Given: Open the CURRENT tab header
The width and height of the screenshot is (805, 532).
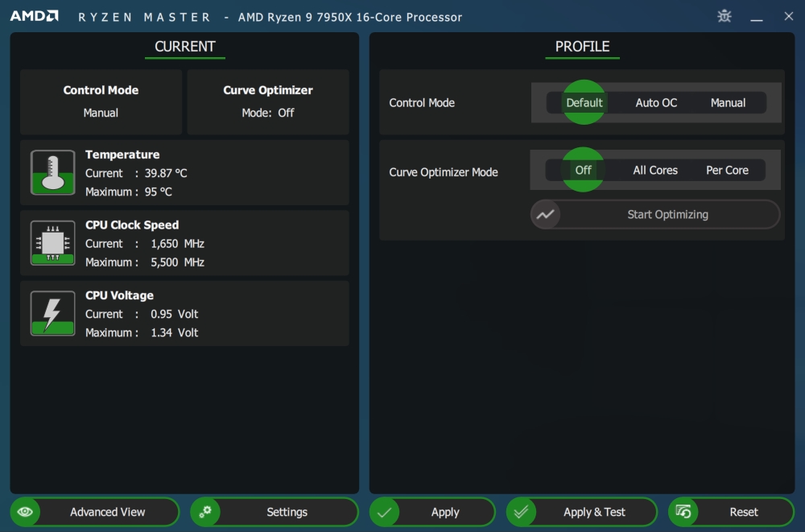Looking at the screenshot, I should pyautogui.click(x=185, y=47).
